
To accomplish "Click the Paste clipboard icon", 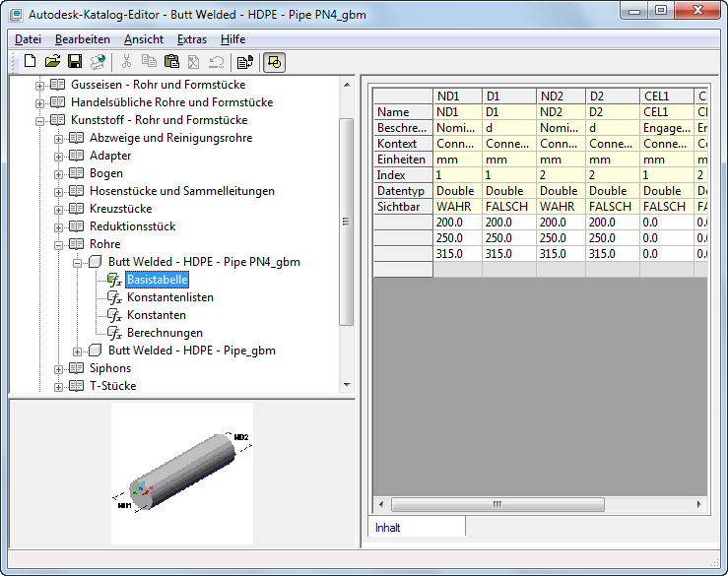I will 171,61.
